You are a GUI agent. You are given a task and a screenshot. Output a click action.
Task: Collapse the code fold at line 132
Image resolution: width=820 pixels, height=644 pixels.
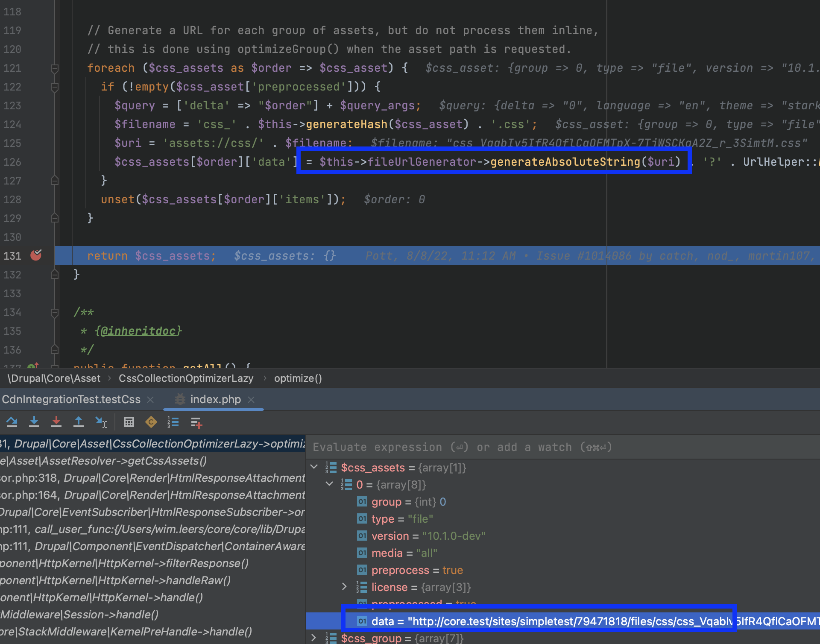(x=55, y=275)
